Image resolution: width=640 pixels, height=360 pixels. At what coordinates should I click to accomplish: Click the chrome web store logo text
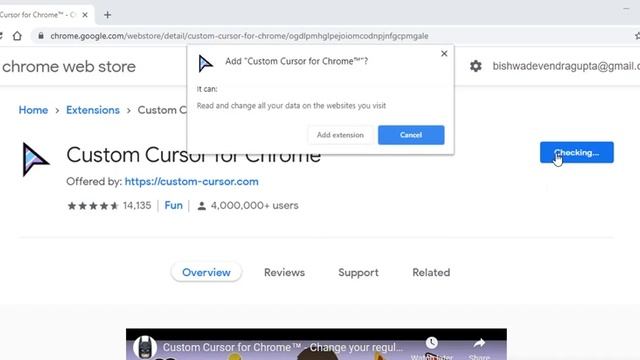pos(69,67)
